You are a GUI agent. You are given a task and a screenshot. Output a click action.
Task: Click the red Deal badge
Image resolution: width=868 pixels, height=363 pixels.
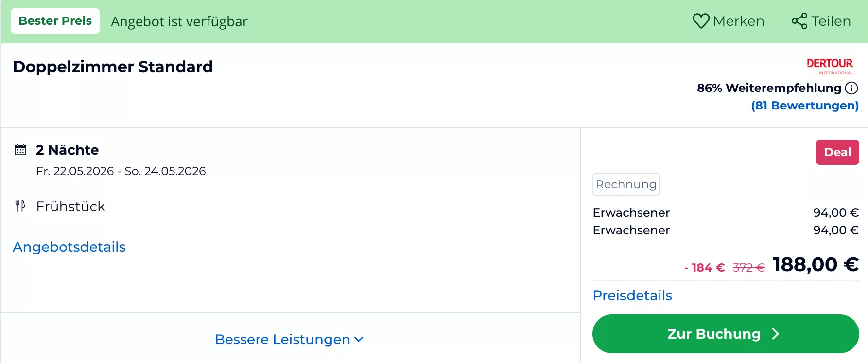point(837,152)
